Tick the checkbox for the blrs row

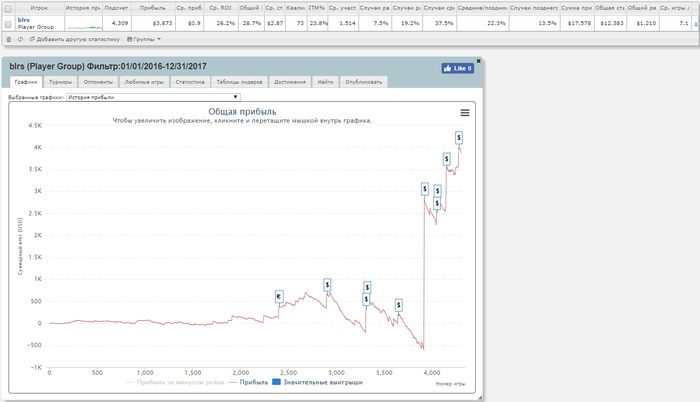tap(8, 24)
